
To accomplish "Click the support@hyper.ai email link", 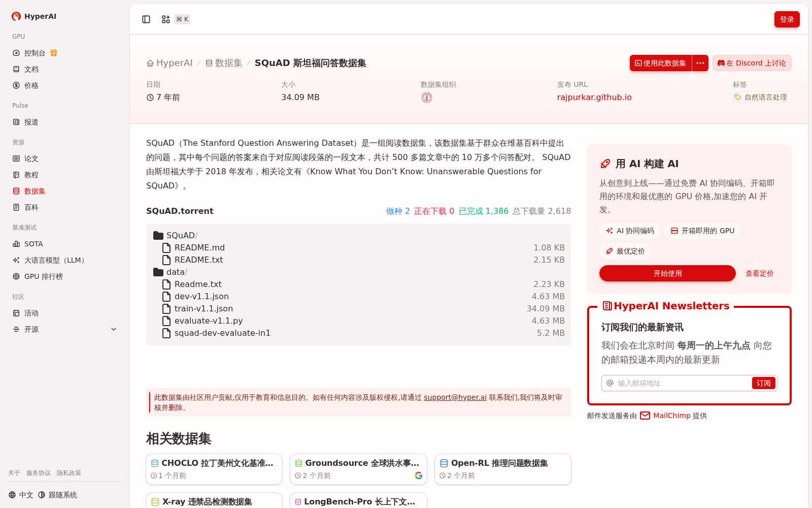I will (455, 397).
